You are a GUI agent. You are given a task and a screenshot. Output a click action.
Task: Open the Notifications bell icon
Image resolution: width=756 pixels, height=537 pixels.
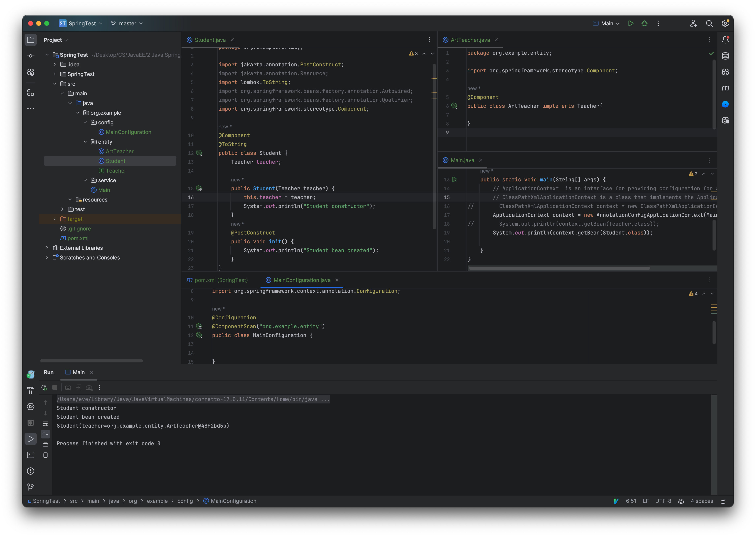(x=725, y=40)
